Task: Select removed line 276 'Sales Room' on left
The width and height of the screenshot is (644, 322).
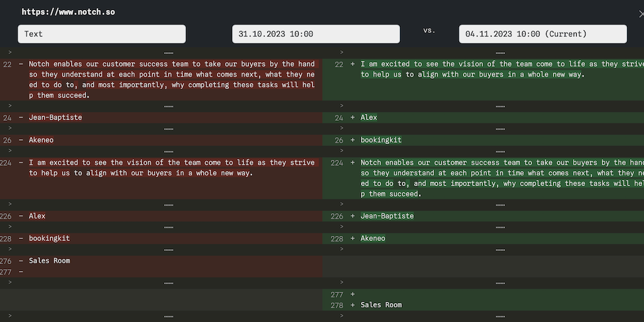Action: click(49, 260)
